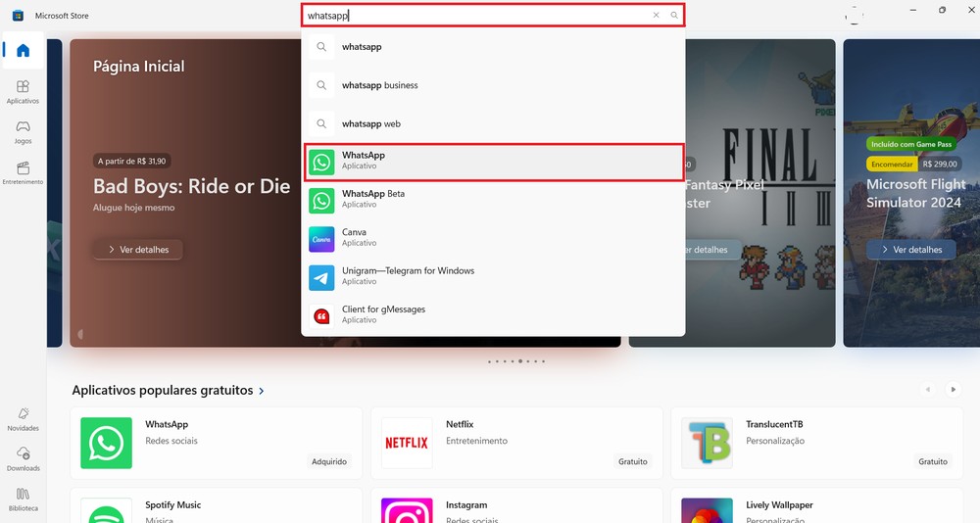Click Gratuito button on TranslucentTB card
980x523 pixels.
point(933,461)
